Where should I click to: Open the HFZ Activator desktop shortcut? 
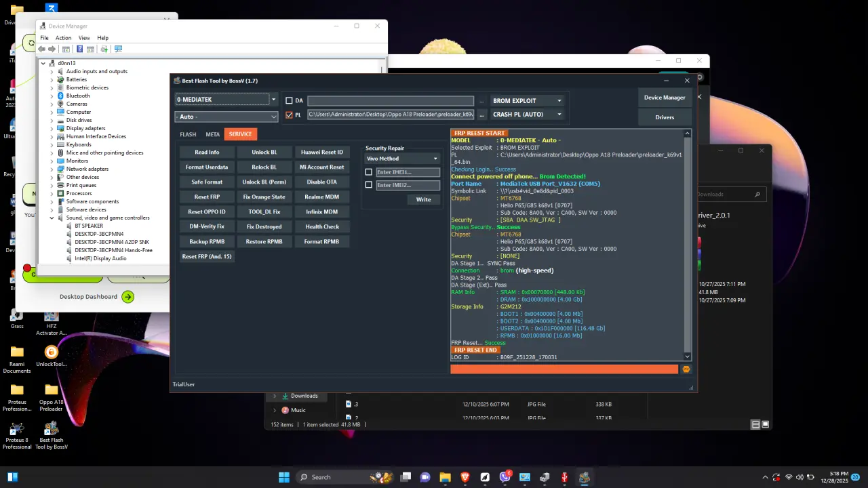coord(51,323)
